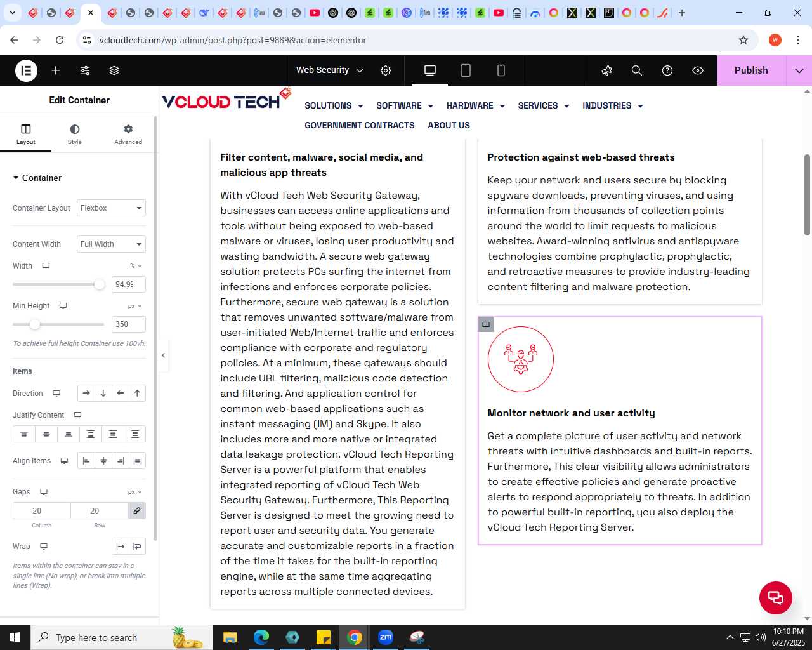This screenshot has width=812, height=650.
Task: Preview changes with the eye icon
Action: pos(698,70)
